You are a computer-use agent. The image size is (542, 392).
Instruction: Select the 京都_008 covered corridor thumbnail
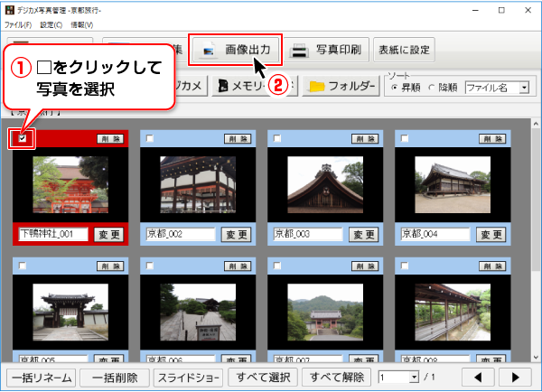point(453,313)
